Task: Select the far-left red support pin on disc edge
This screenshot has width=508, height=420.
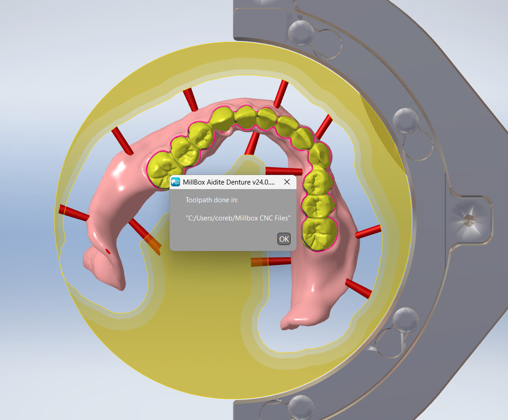Action: [73, 213]
